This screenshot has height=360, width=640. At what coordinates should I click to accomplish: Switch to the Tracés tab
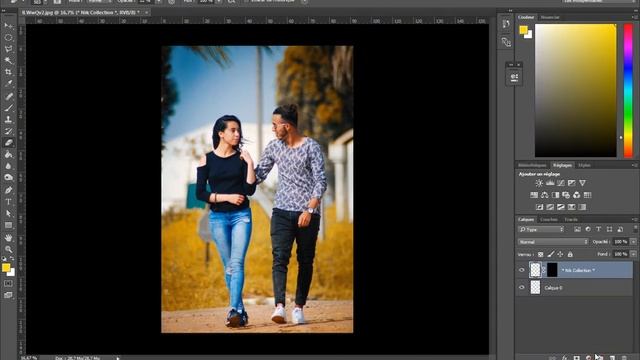[571, 220]
